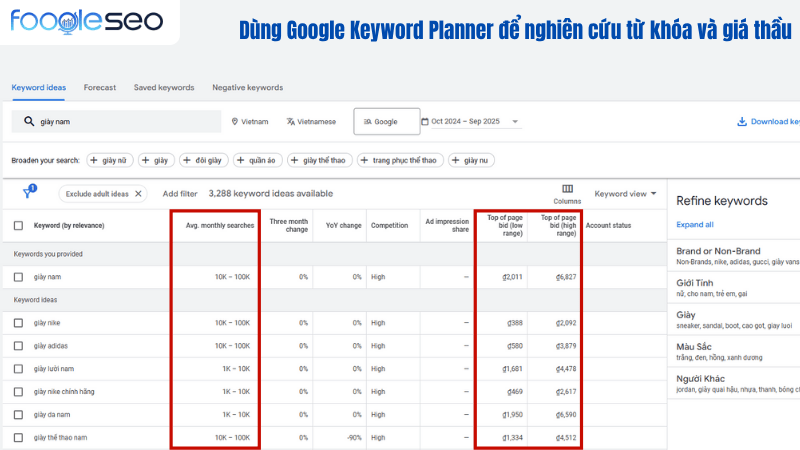Sort by the Ad impression share header
800x450 pixels.
tap(447, 226)
